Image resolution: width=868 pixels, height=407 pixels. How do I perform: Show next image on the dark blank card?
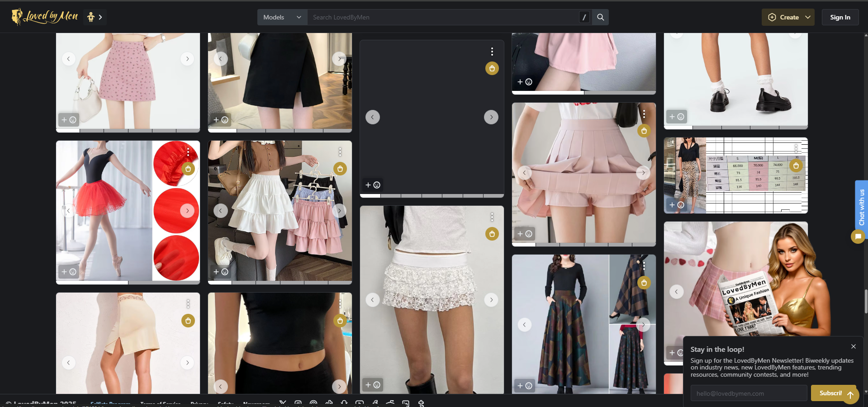491,117
